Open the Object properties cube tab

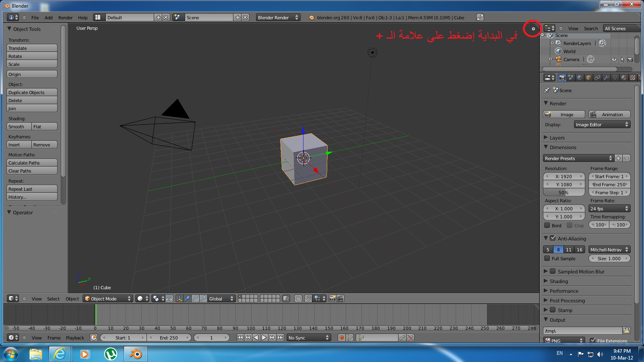tap(588, 78)
